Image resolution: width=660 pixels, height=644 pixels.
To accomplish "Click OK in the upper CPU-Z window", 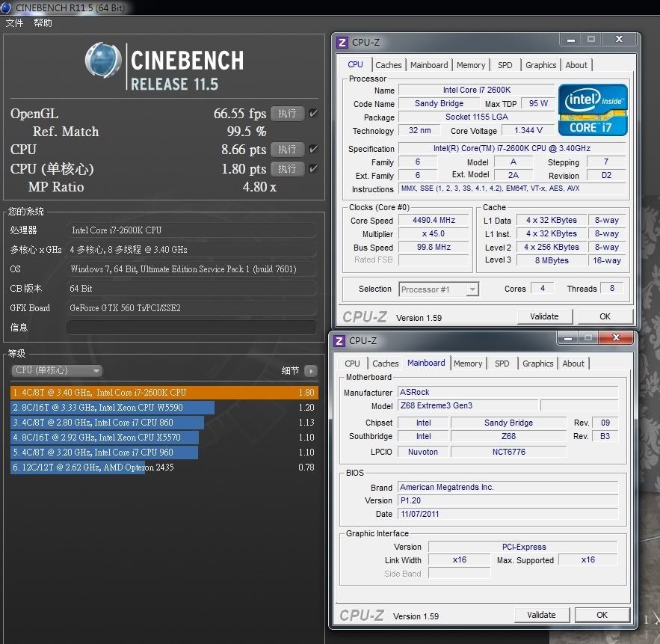I will (605, 316).
